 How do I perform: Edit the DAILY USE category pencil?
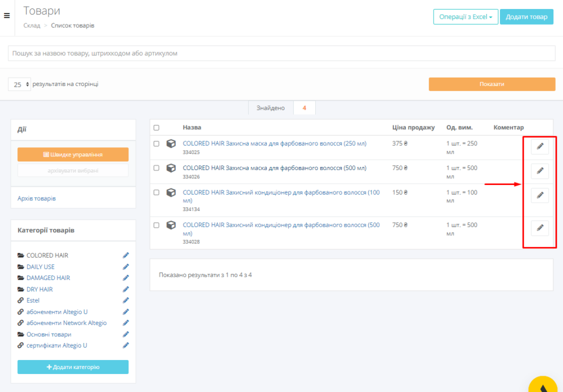[x=126, y=267]
